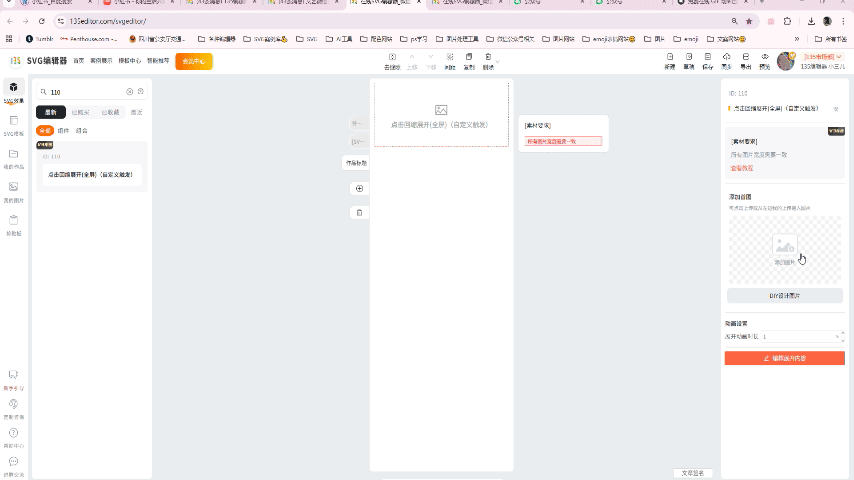Image resolution: width=854 pixels, height=480 pixels.
Task: Click the browser address bar URL
Action: pyautogui.click(x=108, y=21)
